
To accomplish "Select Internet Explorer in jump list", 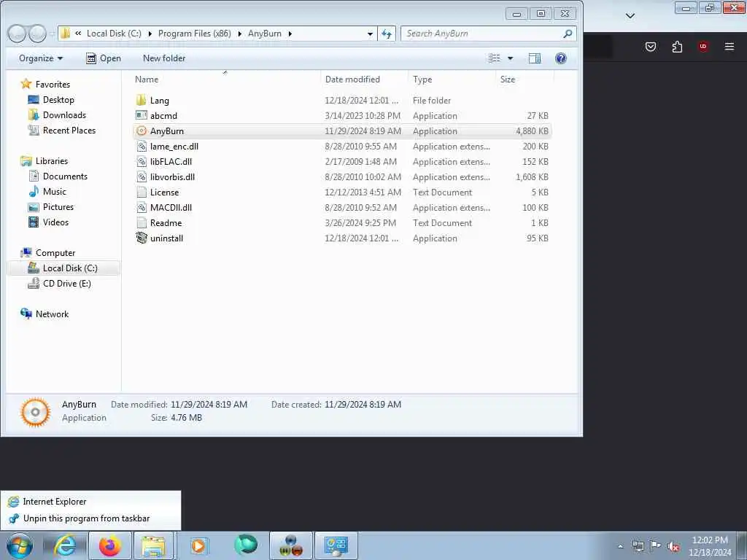I will click(x=90, y=502).
